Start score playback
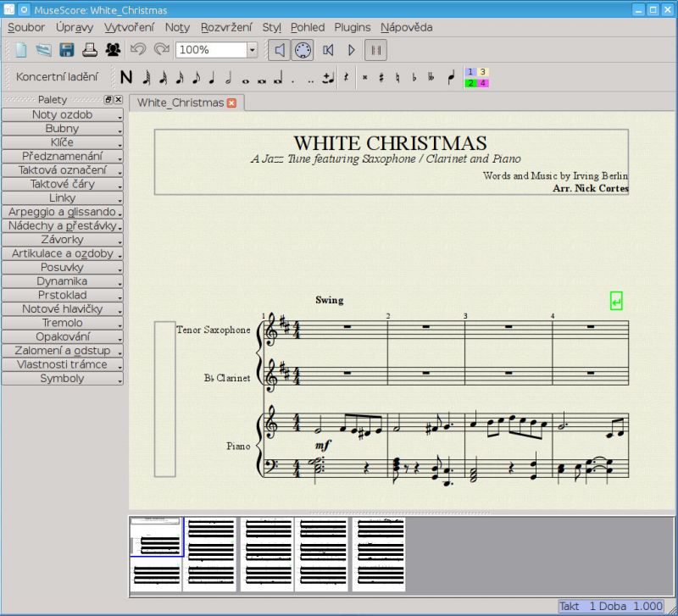Image resolution: width=678 pixels, height=616 pixels. coord(352,50)
